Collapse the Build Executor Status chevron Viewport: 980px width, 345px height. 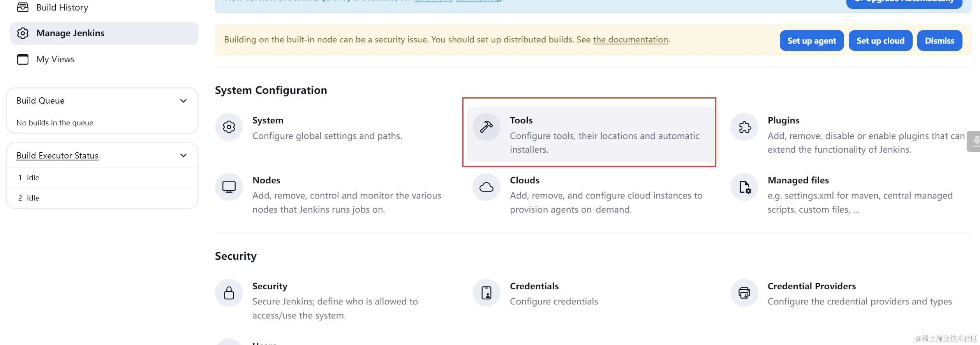tap(183, 155)
